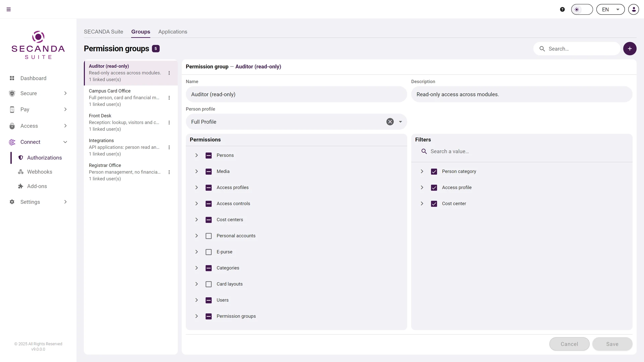Expand the Cost centers permission node

pos(197,220)
